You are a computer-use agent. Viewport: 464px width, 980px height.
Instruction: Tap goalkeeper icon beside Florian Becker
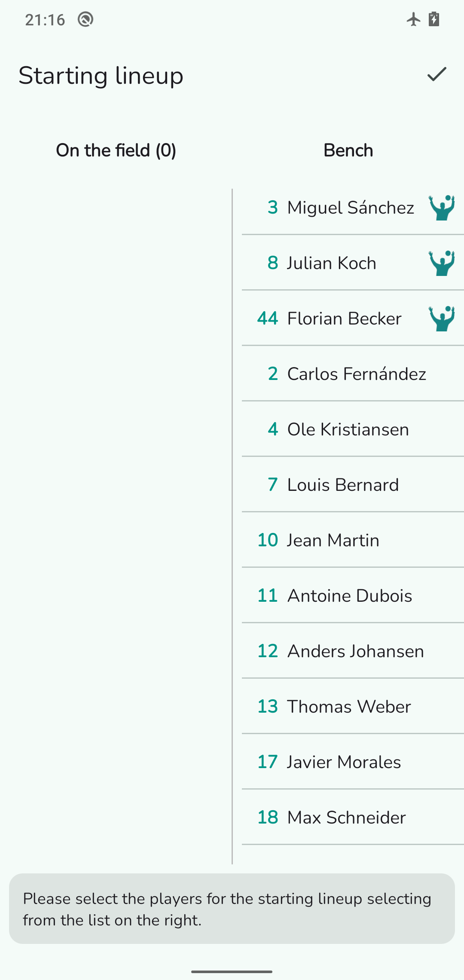(x=442, y=318)
